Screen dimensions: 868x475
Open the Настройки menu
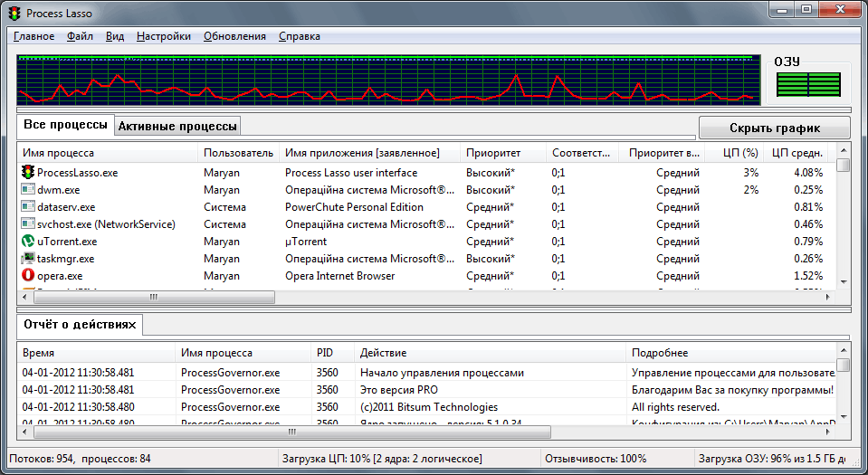click(163, 36)
